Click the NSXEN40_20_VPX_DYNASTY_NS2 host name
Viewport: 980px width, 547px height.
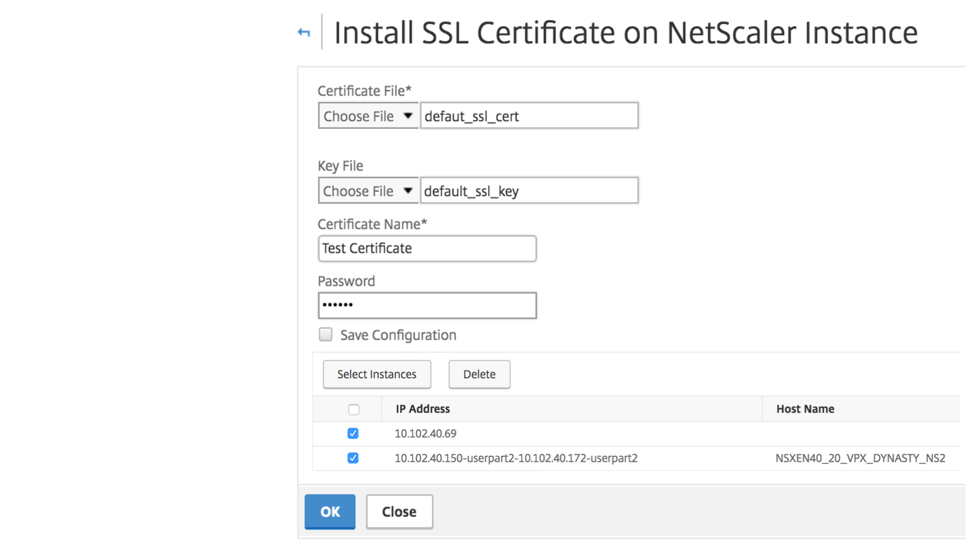pos(860,458)
